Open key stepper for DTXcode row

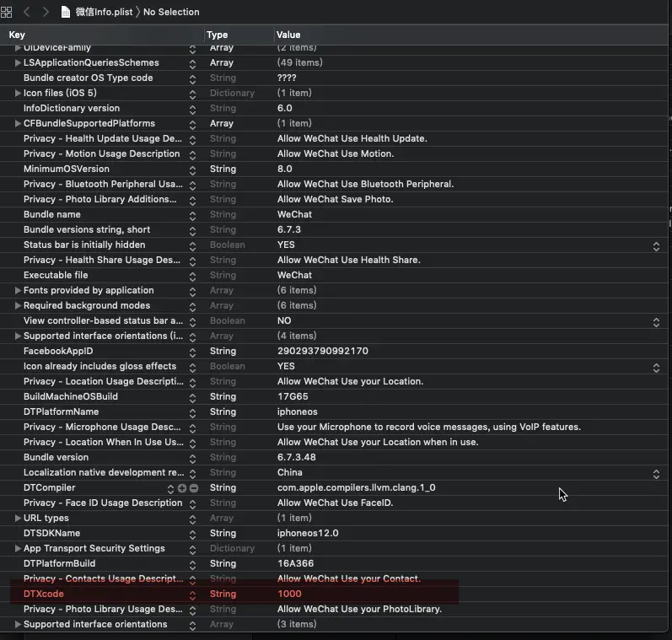(x=192, y=595)
